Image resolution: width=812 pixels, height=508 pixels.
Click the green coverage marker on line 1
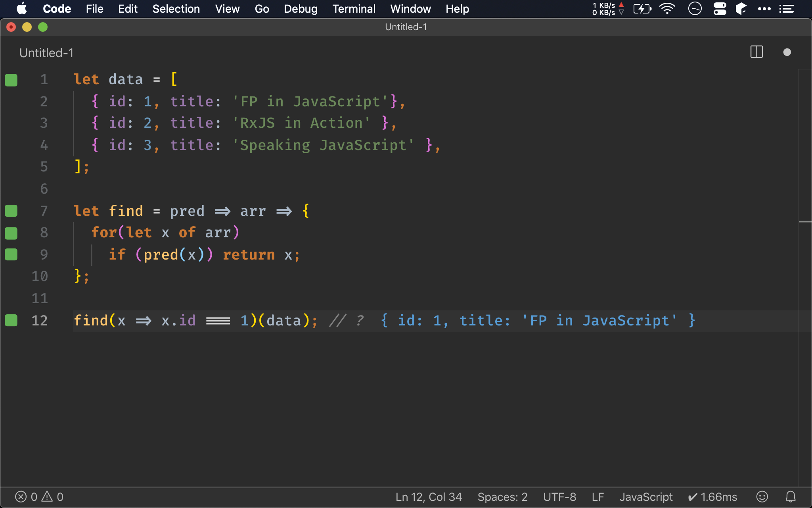11,80
